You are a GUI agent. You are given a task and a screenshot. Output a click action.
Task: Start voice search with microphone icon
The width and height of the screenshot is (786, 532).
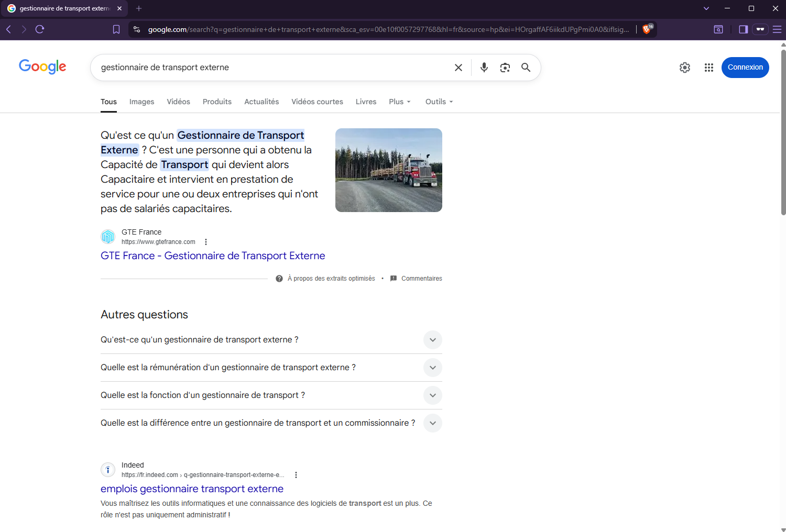click(484, 68)
